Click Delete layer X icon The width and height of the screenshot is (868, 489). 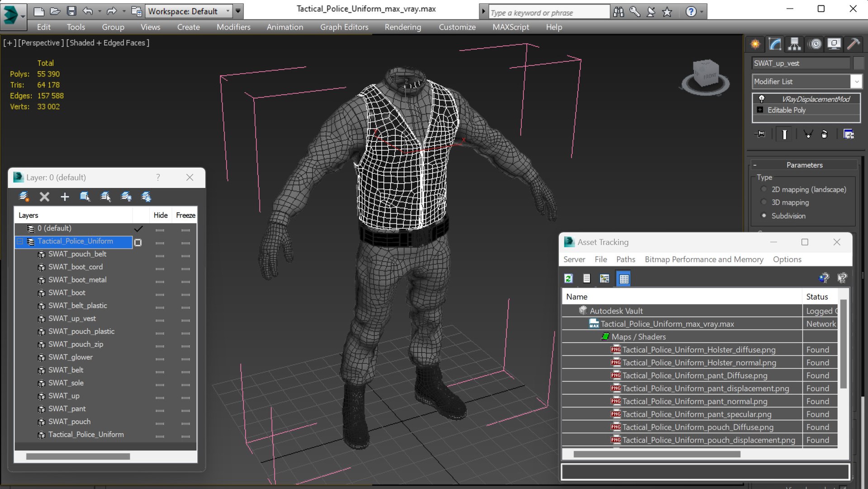point(44,197)
